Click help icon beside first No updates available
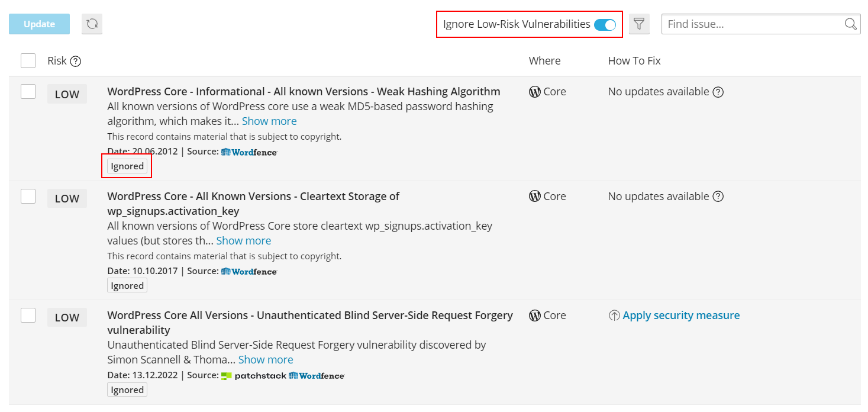Screen dimensions: 868x412 pos(718,92)
